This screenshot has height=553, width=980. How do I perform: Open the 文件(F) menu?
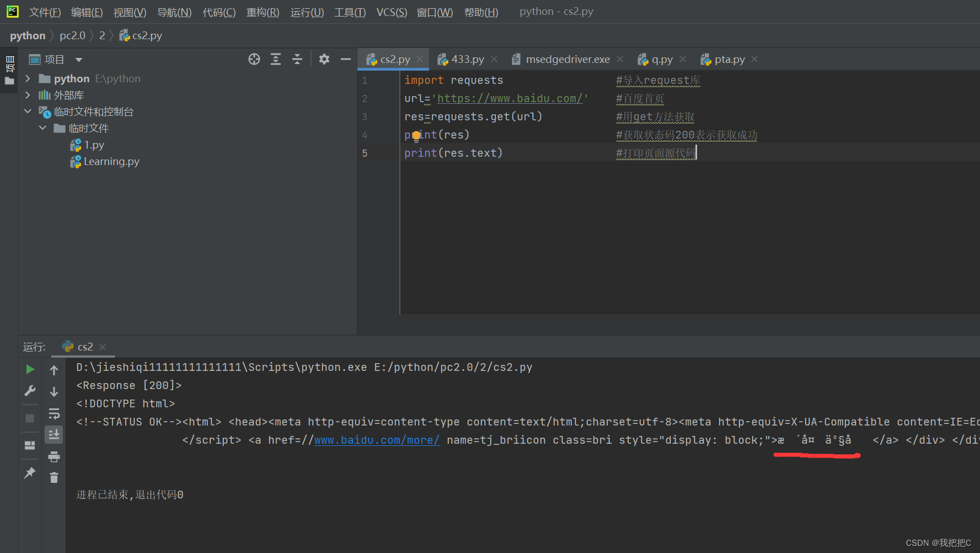pos(45,12)
